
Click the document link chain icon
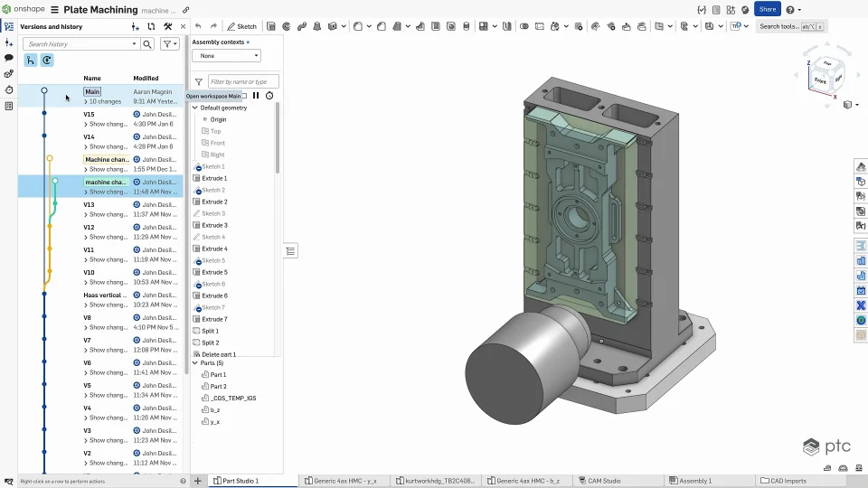186,10
